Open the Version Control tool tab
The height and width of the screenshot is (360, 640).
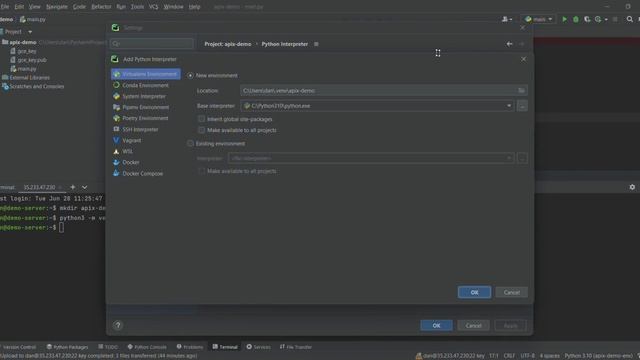pyautogui.click(x=18, y=347)
